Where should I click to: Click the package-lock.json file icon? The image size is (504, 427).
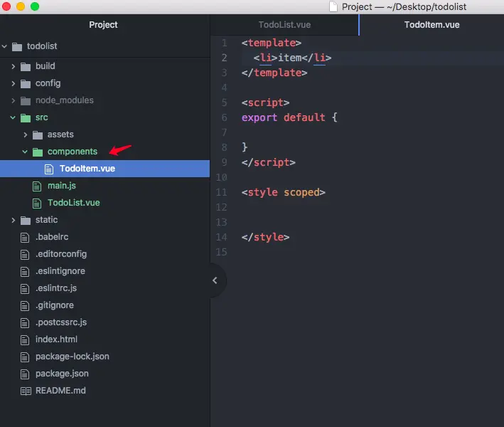(x=25, y=357)
